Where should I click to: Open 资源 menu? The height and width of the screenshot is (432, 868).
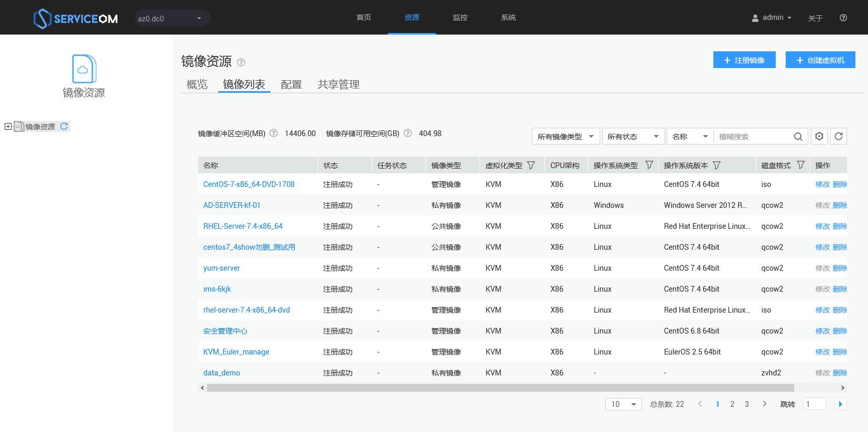coord(412,17)
